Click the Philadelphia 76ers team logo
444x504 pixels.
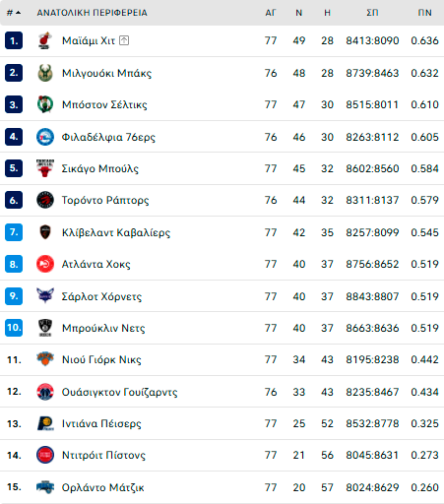45,137
